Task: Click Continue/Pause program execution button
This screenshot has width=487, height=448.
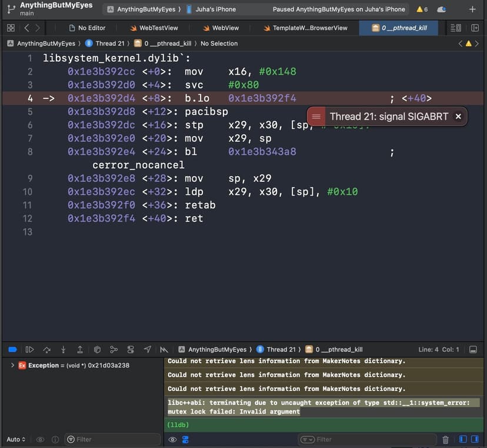Action: [x=29, y=349]
